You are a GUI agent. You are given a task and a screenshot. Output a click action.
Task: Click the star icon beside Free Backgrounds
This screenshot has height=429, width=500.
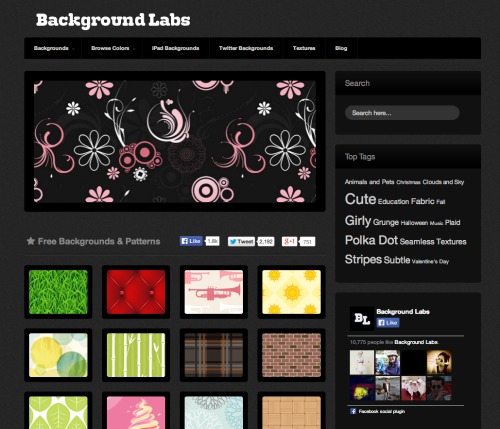click(x=31, y=241)
